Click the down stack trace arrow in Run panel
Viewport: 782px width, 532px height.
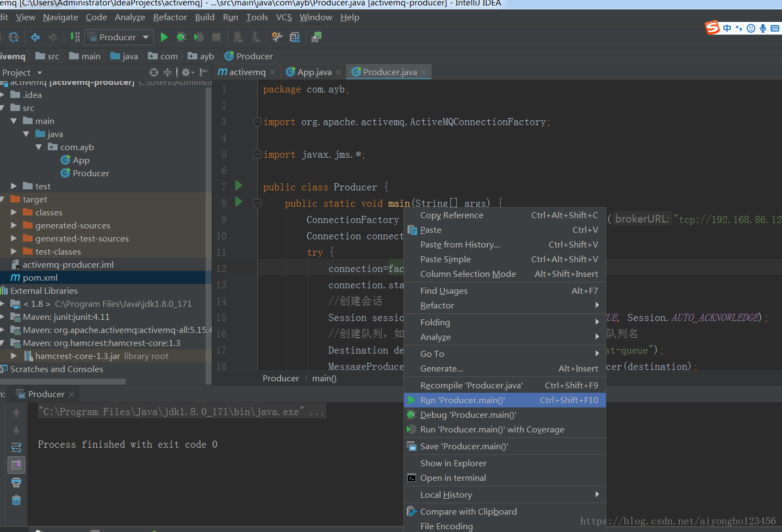click(x=16, y=430)
